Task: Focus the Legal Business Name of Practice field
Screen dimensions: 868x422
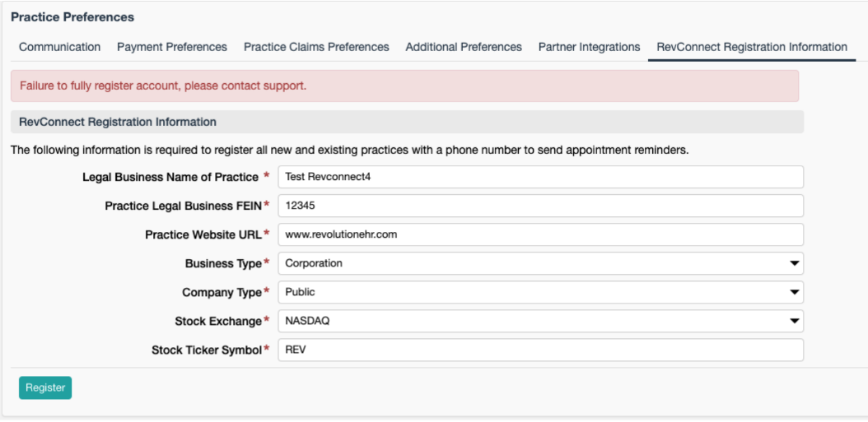Action: 540,177
